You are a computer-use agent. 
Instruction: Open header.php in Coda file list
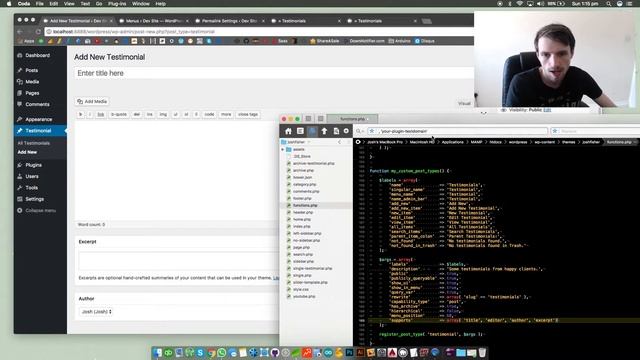[303, 212]
